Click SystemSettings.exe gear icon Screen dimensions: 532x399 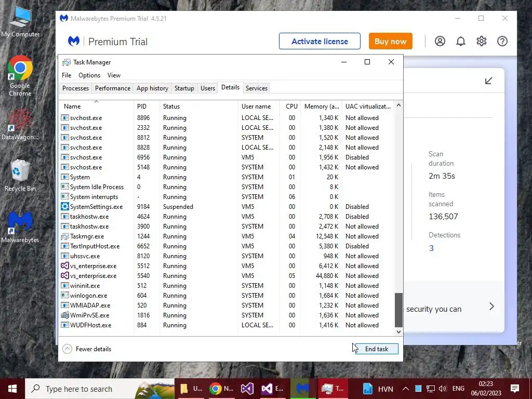tap(65, 206)
